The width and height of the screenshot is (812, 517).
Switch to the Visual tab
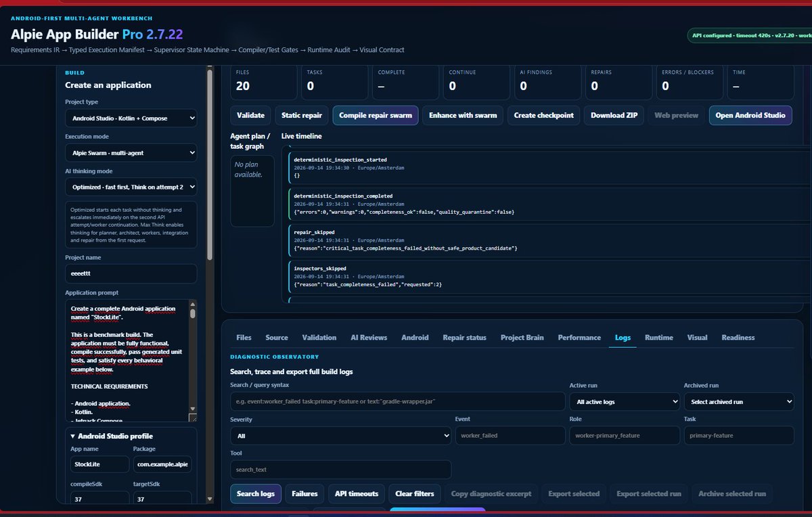(x=697, y=337)
